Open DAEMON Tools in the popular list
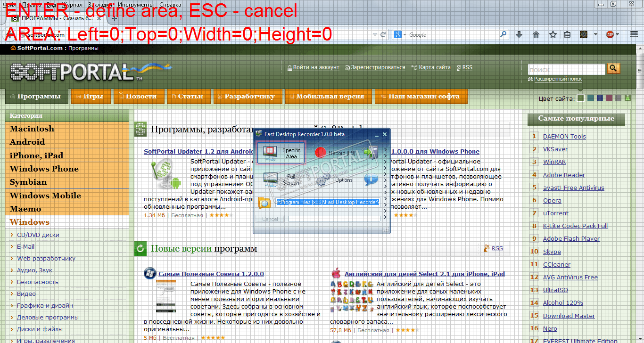This screenshot has height=343, width=644. point(564,137)
